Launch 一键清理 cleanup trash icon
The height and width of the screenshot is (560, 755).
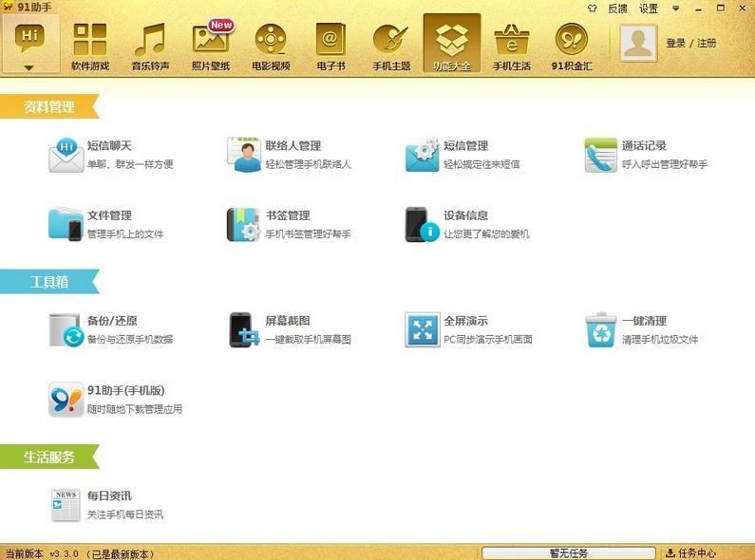[601, 329]
